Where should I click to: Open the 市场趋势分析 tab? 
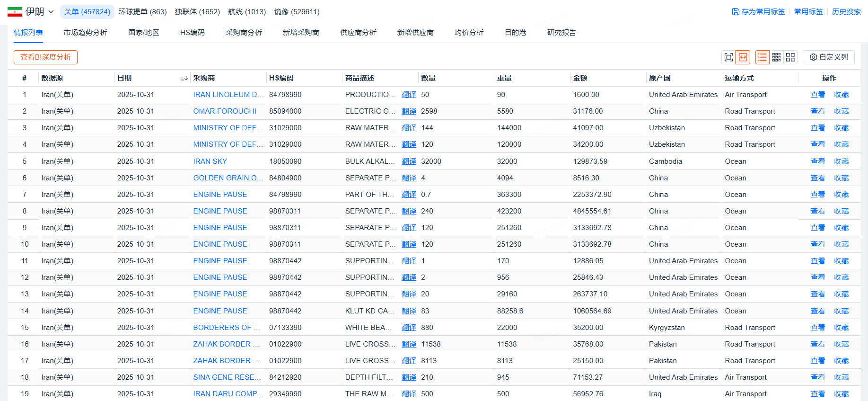click(x=85, y=33)
